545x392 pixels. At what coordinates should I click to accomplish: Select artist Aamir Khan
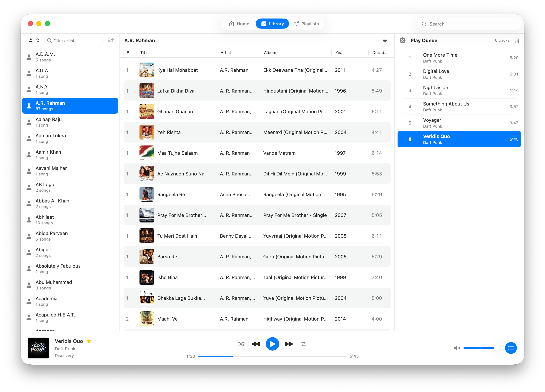(70, 155)
